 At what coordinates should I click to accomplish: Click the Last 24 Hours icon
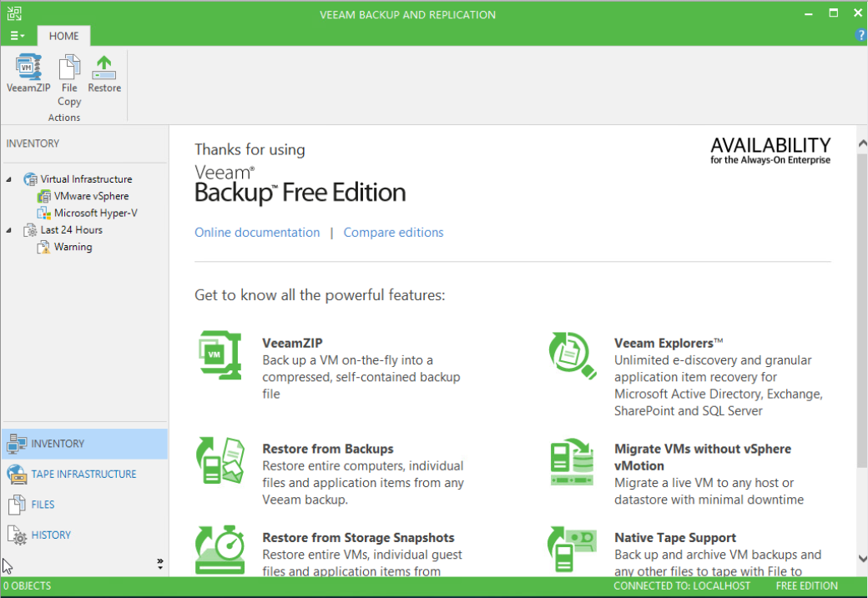(30, 230)
